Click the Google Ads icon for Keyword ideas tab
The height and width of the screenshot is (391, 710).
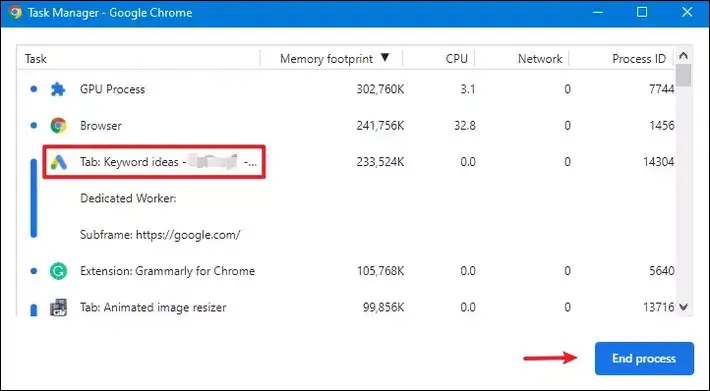[58, 162]
